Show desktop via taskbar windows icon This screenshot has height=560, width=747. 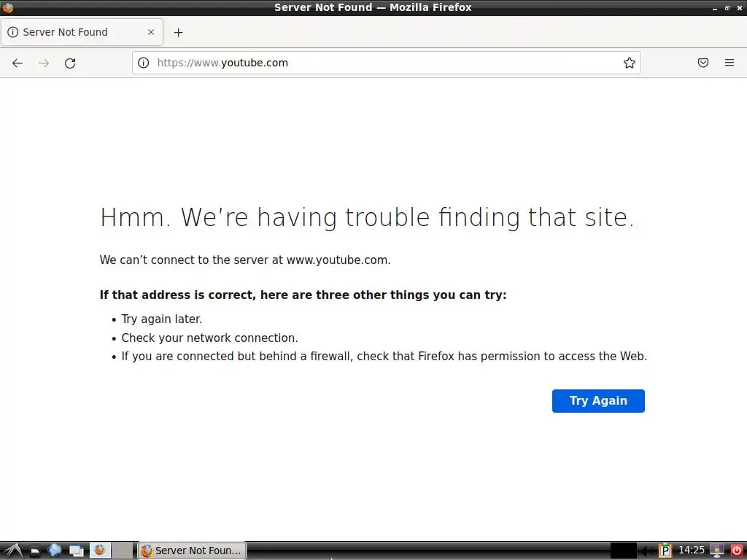(x=76, y=551)
